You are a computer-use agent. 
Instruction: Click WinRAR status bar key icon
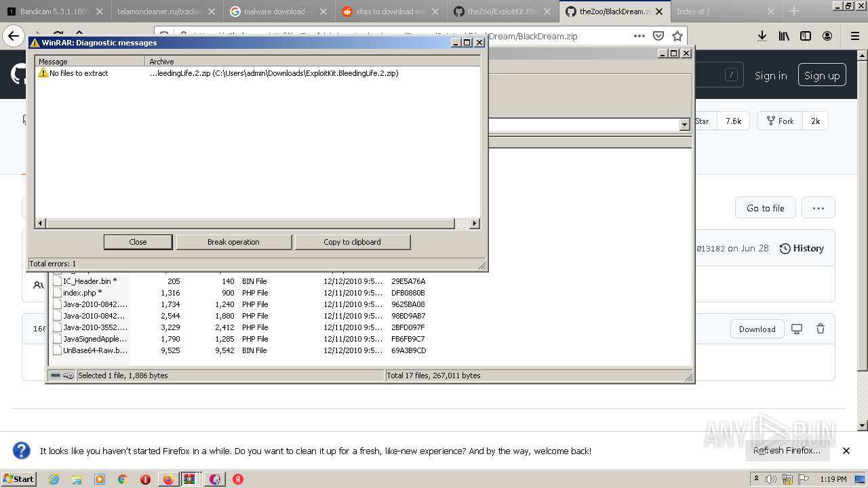[68, 375]
